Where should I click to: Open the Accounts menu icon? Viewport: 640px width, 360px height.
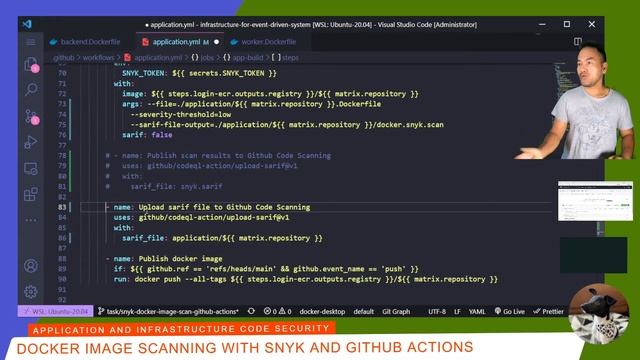coord(31,266)
